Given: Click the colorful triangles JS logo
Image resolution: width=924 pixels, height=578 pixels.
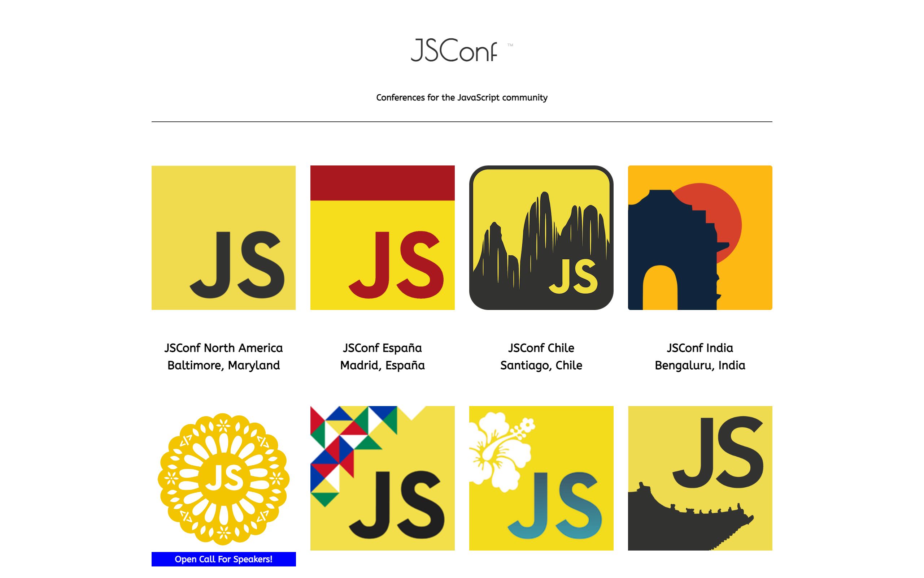Looking at the screenshot, I should tap(382, 478).
